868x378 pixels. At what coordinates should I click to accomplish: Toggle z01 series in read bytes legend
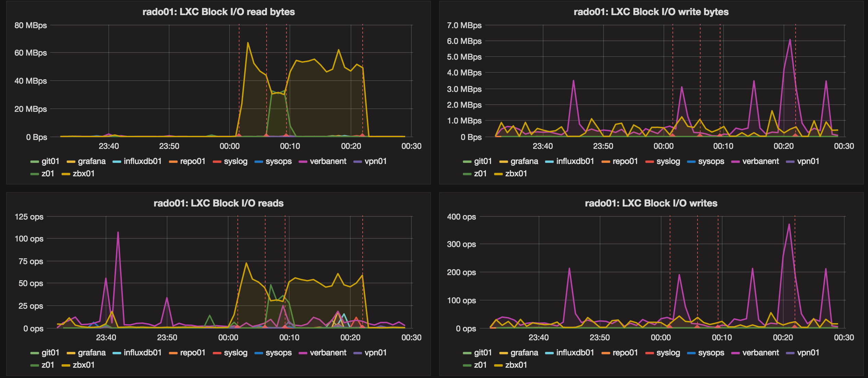click(x=48, y=174)
